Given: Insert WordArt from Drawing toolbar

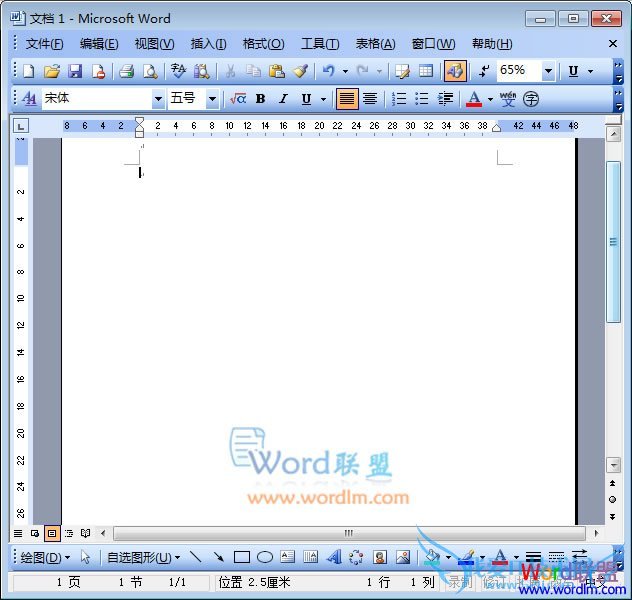Looking at the screenshot, I should pyautogui.click(x=334, y=557).
